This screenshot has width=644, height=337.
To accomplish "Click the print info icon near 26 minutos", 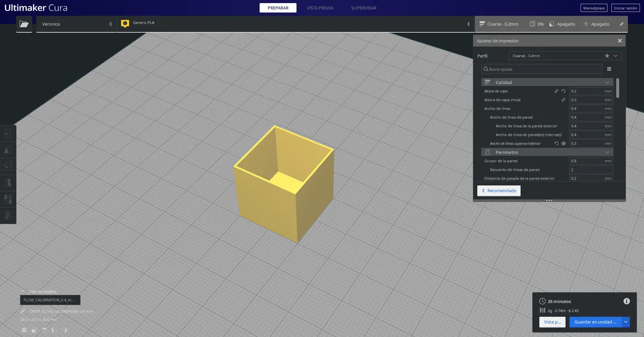I will click(x=626, y=301).
